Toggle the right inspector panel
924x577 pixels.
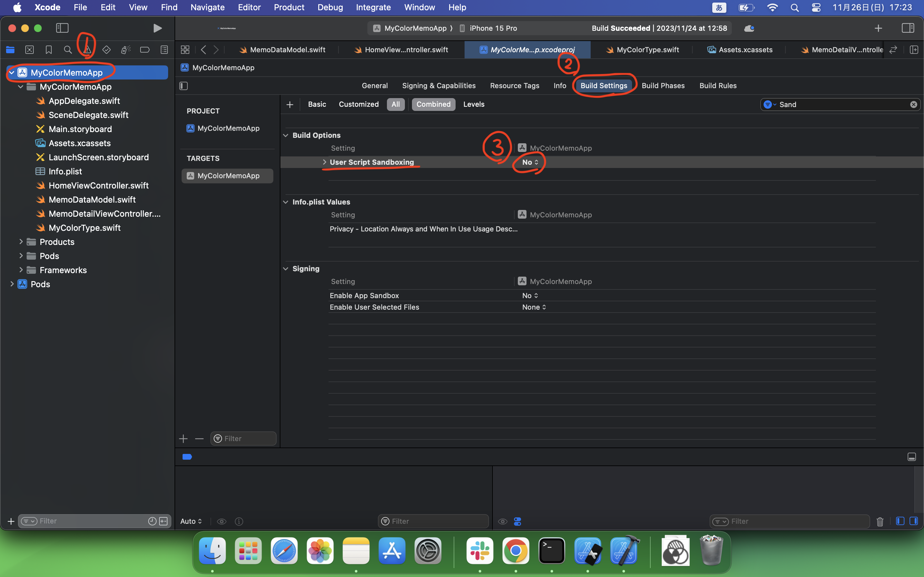point(908,28)
